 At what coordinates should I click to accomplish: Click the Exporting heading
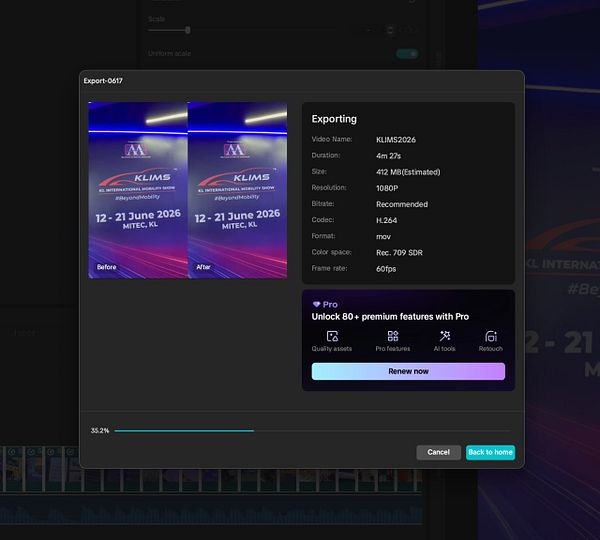click(x=334, y=119)
